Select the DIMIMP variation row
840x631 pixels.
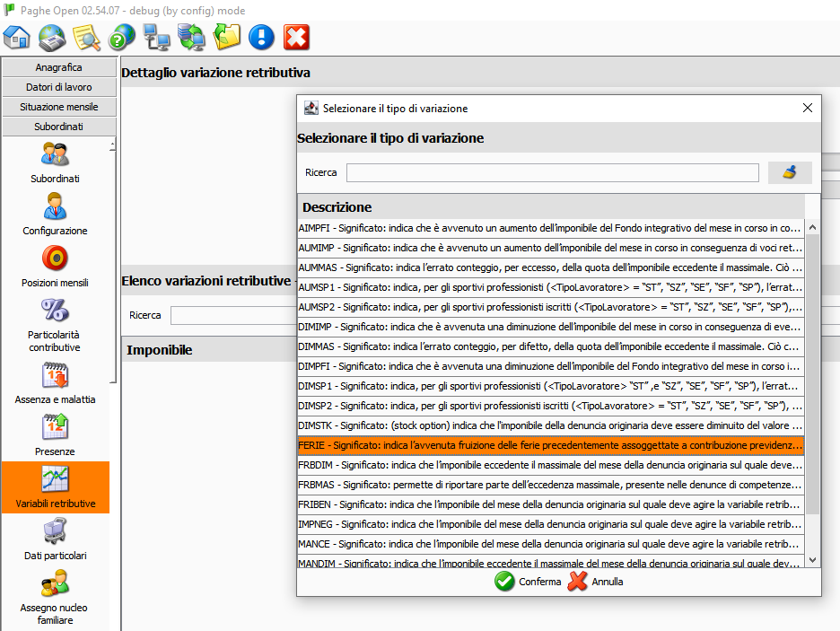pyautogui.click(x=551, y=328)
